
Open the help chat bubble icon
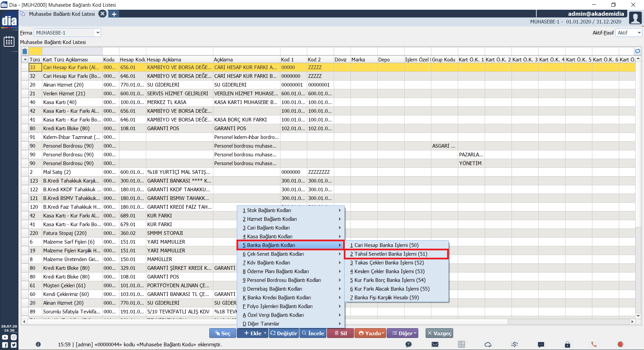point(409,344)
